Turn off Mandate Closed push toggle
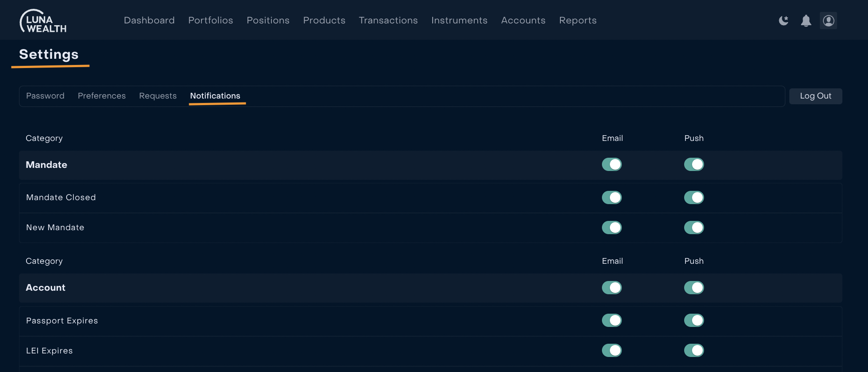The height and width of the screenshot is (372, 868). pyautogui.click(x=694, y=197)
